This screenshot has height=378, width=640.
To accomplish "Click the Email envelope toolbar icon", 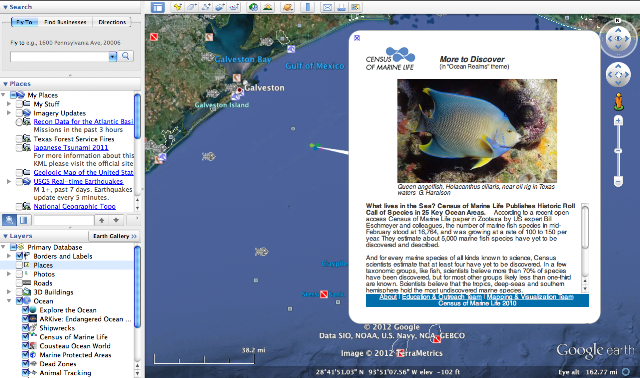I will click(327, 7).
